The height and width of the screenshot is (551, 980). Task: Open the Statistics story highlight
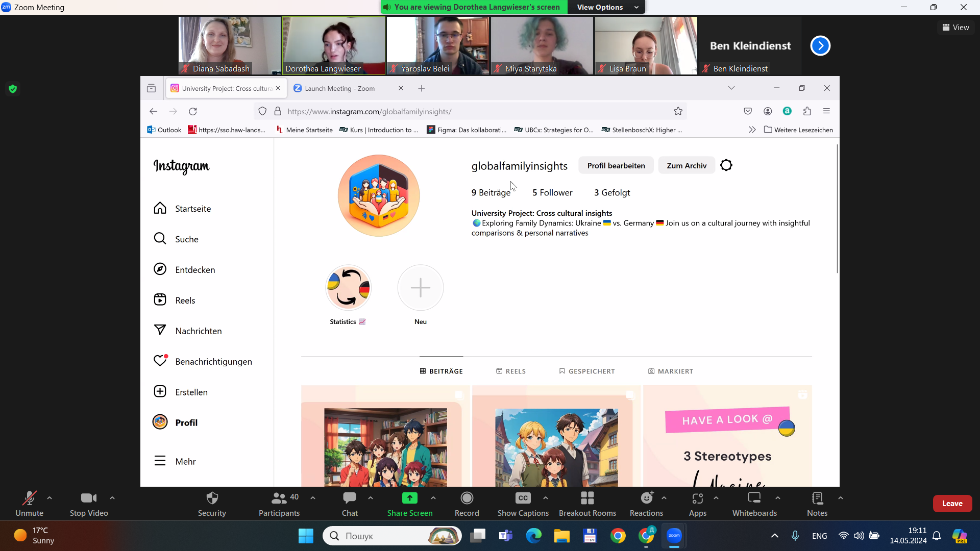(x=348, y=288)
